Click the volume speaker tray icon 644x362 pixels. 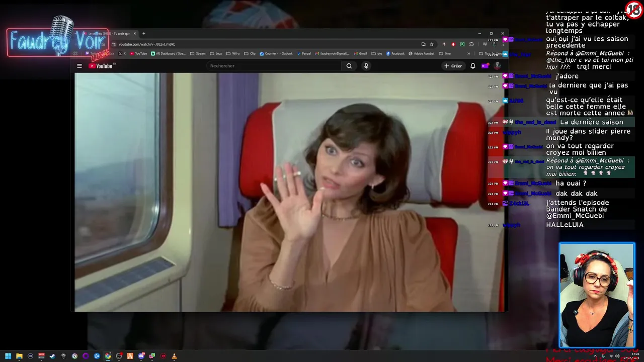coord(617,356)
